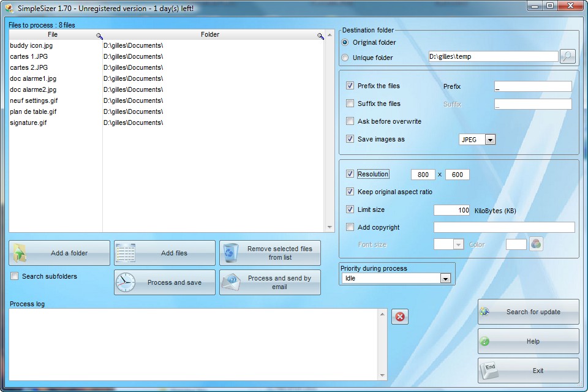The width and height of the screenshot is (588, 392).
Task: Toggle Save images as checkbox
Action: tap(350, 139)
